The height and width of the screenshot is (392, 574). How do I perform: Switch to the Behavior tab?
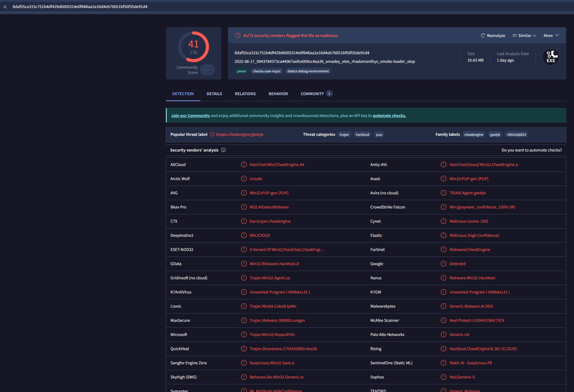[278, 94]
